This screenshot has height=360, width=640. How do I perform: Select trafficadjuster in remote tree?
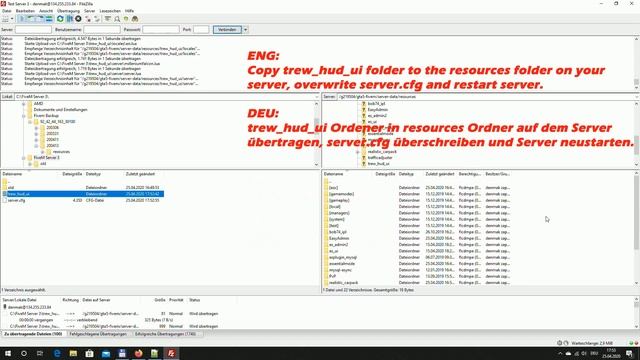pyautogui.click(x=380, y=158)
